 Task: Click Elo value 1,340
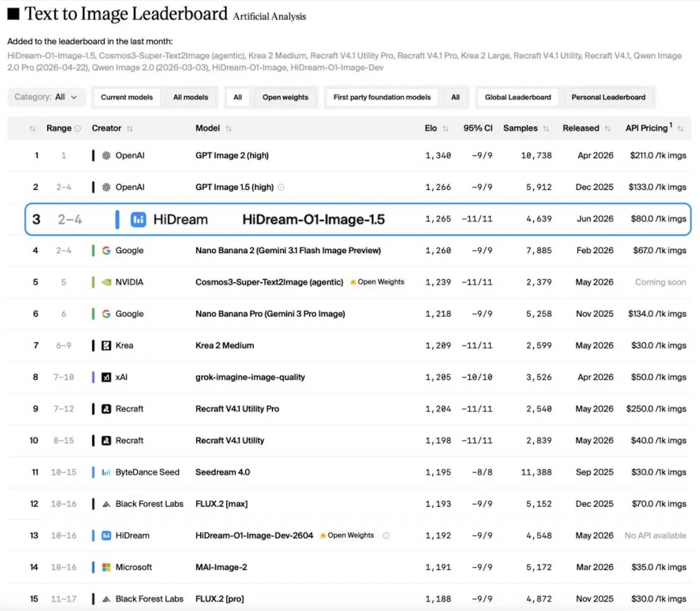[x=438, y=155]
